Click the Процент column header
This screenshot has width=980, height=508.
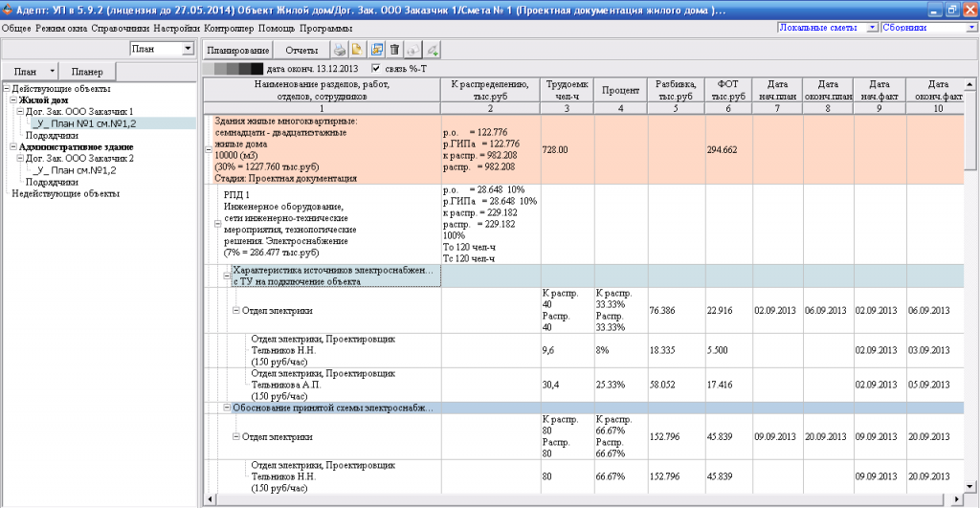(x=620, y=90)
